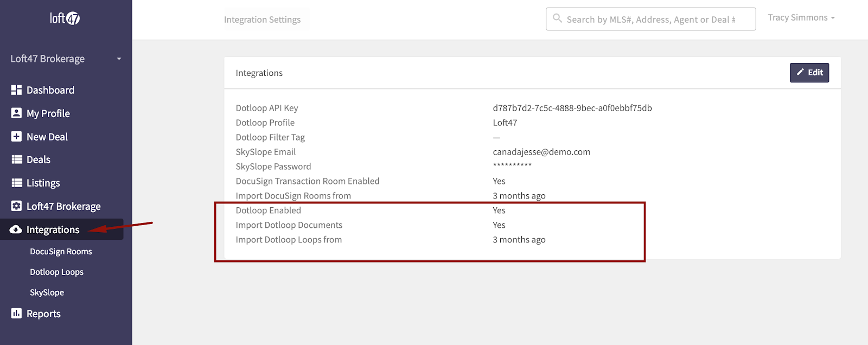868x345 pixels.
Task: Click the Dotloop Profile value Loft47
Action: [x=505, y=123]
